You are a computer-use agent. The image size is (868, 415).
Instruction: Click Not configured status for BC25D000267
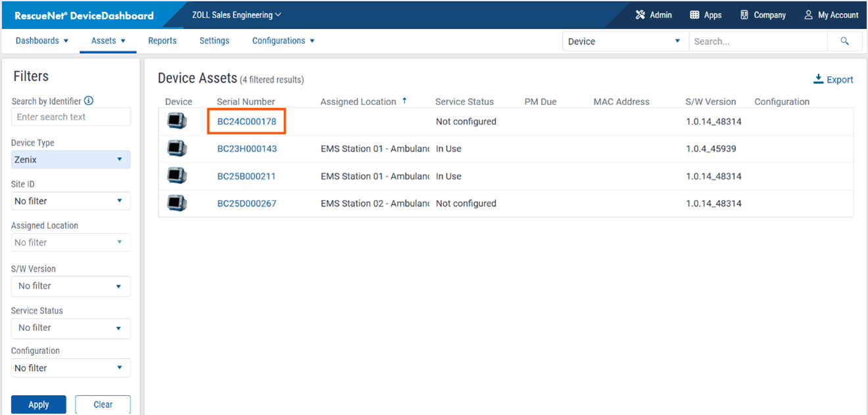click(466, 203)
